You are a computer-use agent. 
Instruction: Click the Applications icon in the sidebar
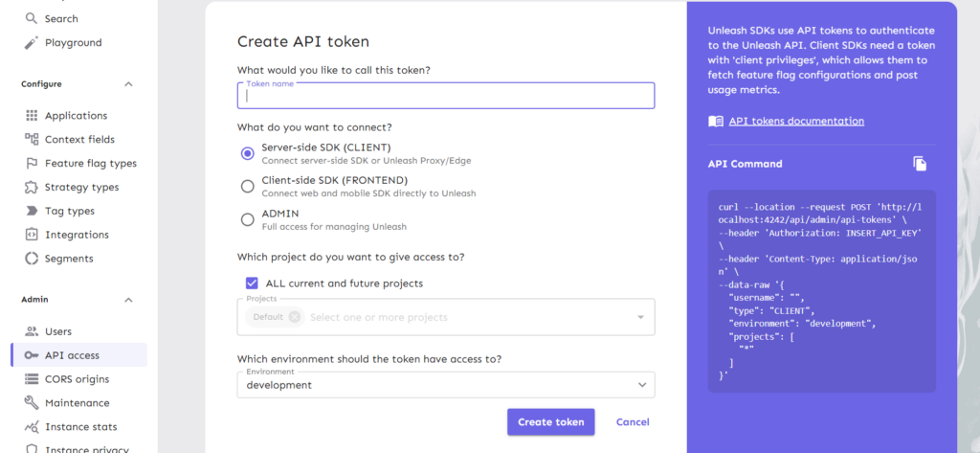click(32, 116)
